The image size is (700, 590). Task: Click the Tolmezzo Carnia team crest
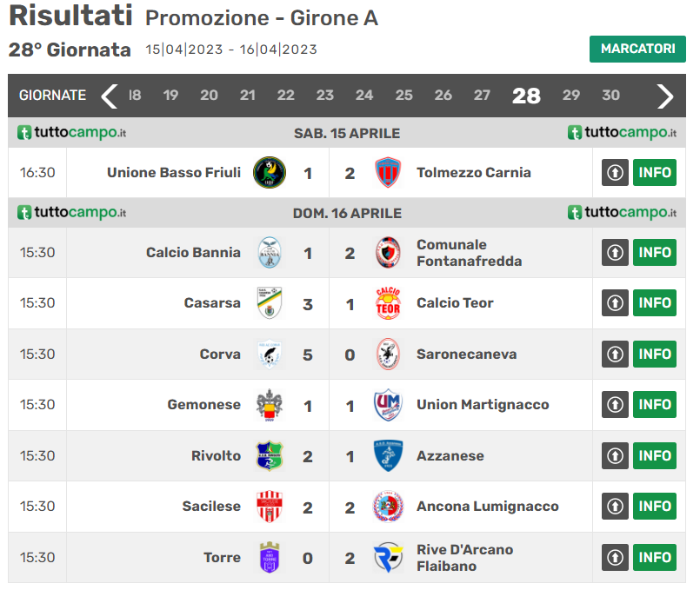pyautogui.click(x=388, y=173)
